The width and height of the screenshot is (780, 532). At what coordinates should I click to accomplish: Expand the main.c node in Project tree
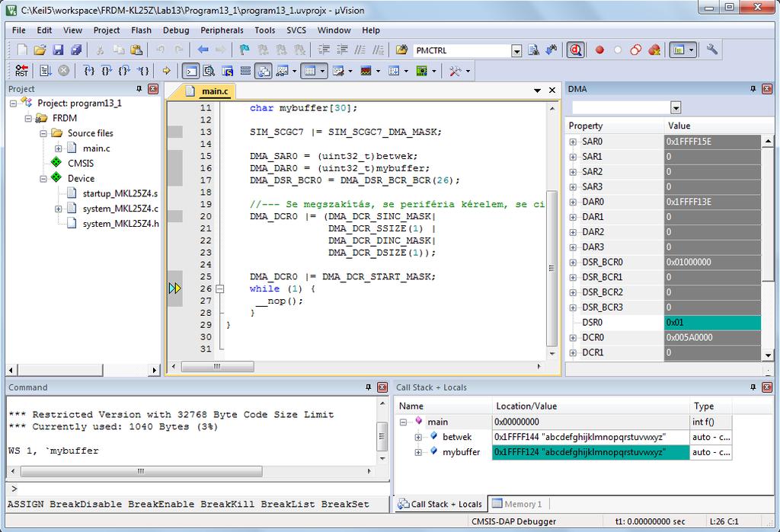[58, 148]
